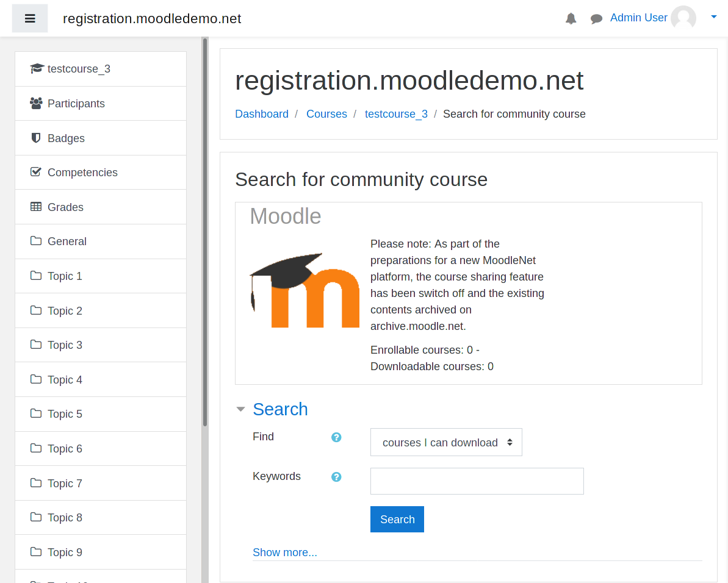Viewport: 728px width, 583px height.
Task: Open testcourse_3 in the side navigation
Action: click(101, 69)
